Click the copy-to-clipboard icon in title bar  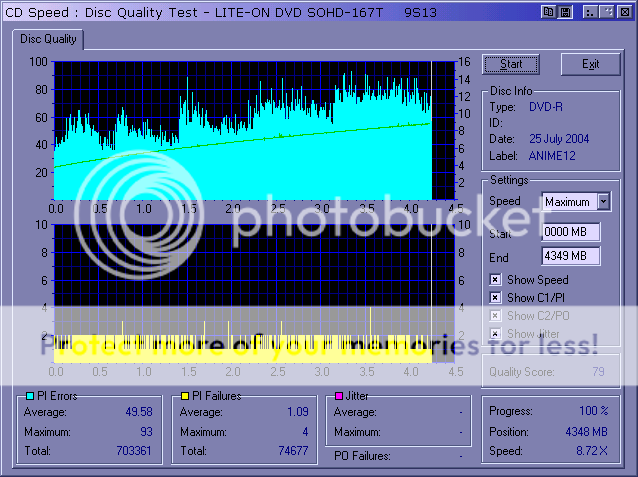click(x=548, y=12)
